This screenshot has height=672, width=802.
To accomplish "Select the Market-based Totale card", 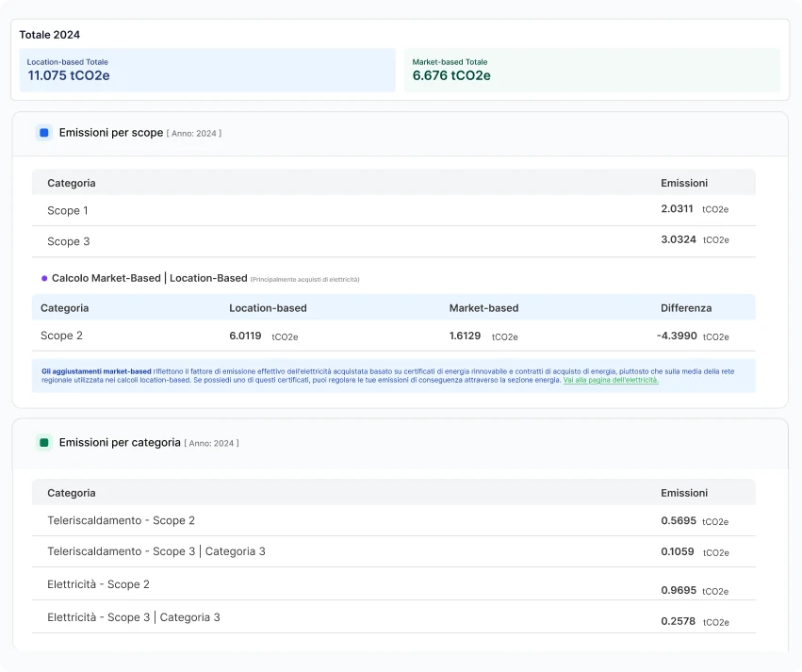I will click(x=593, y=69).
